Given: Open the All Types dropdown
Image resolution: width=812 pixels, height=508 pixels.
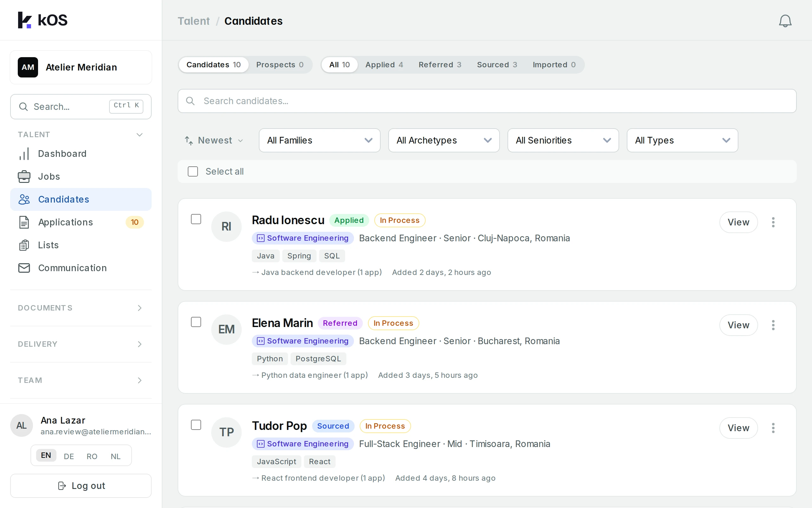Looking at the screenshot, I should tap(682, 140).
